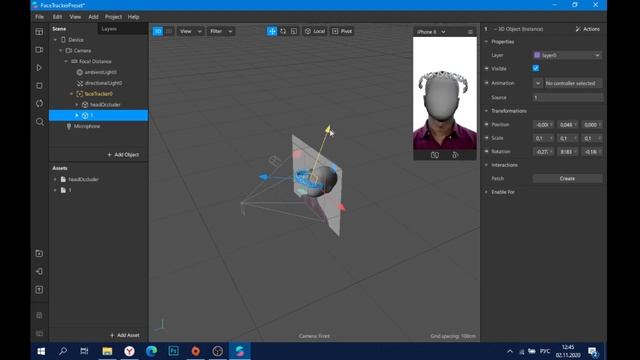Select the Rotate manipulator tool
The width and height of the screenshot is (640, 360).
(x=283, y=31)
